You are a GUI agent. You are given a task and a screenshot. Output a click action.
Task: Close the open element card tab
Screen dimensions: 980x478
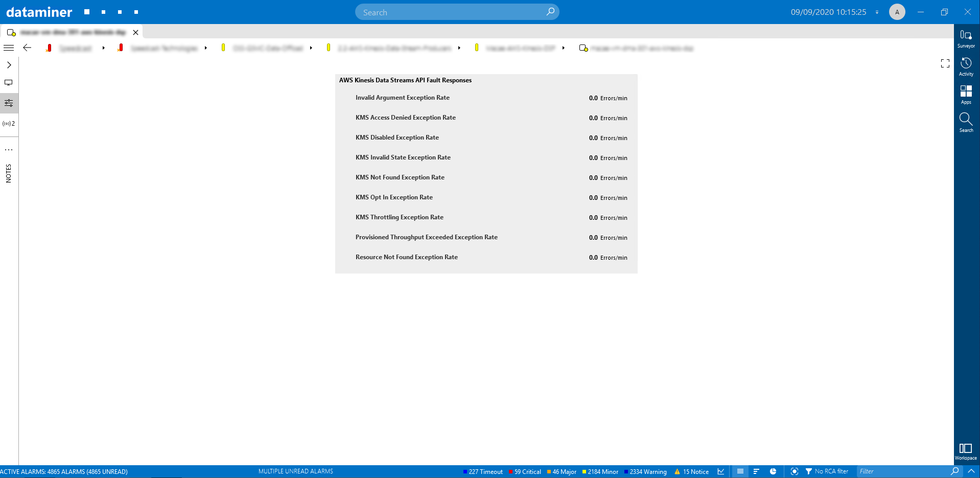point(135,32)
